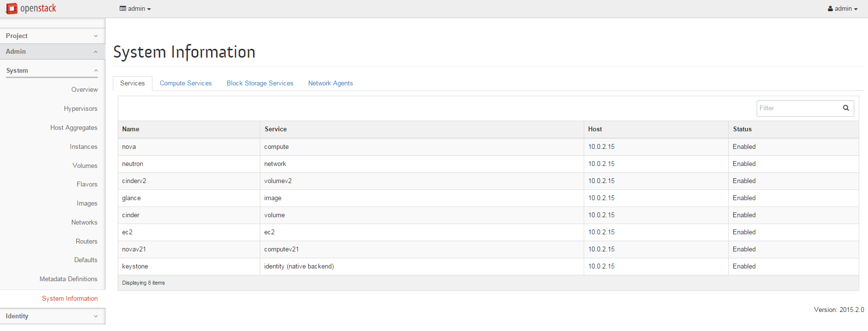Viewport: 868px width, 331px height.
Task: Select the ec2 name cell
Action: click(189, 232)
